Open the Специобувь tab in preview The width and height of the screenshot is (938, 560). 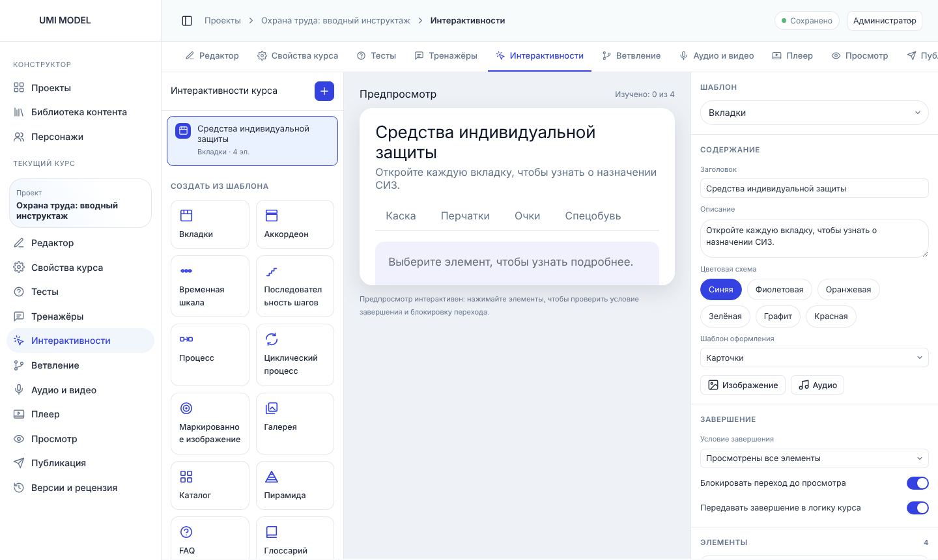coord(593,216)
